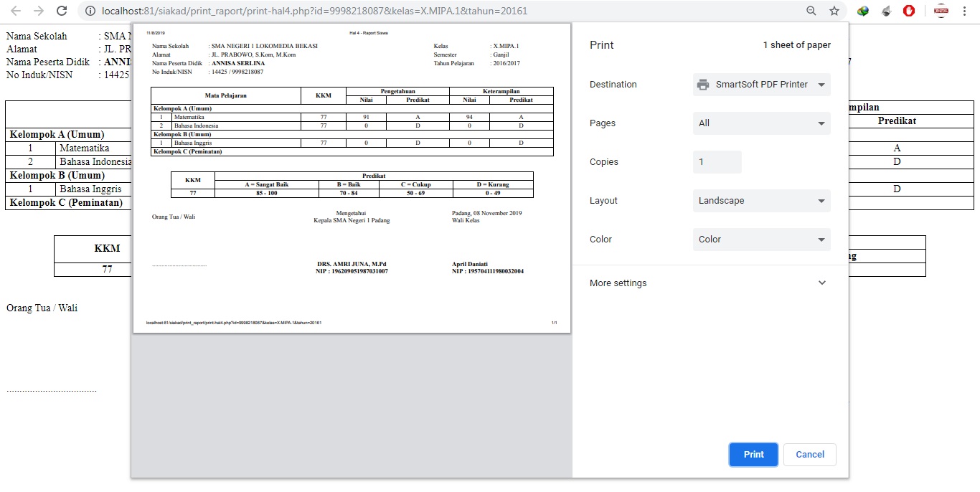Change the Layout dropdown from Landscape

pos(761,201)
